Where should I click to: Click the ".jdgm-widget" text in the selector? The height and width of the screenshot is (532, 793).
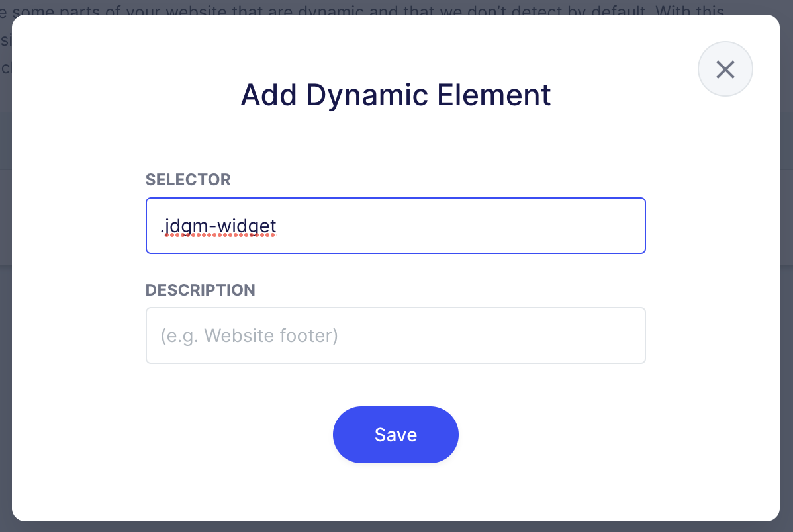[x=218, y=226]
